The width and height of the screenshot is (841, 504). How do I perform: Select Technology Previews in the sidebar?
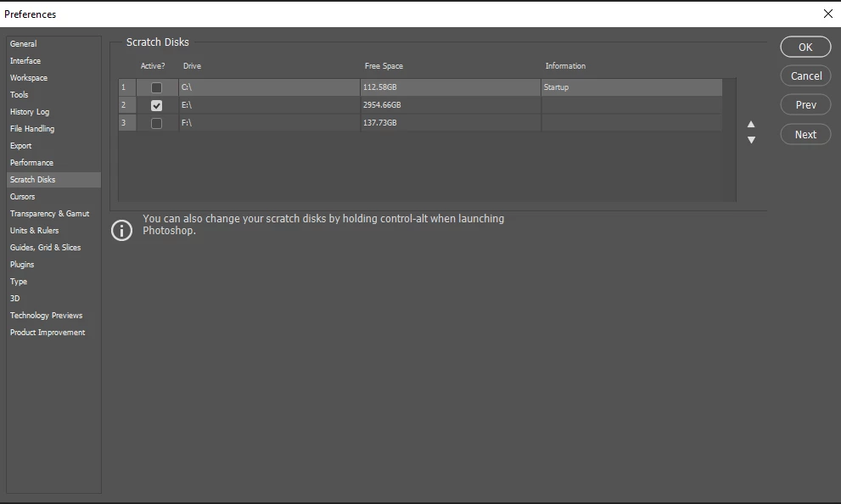pyautogui.click(x=53, y=316)
